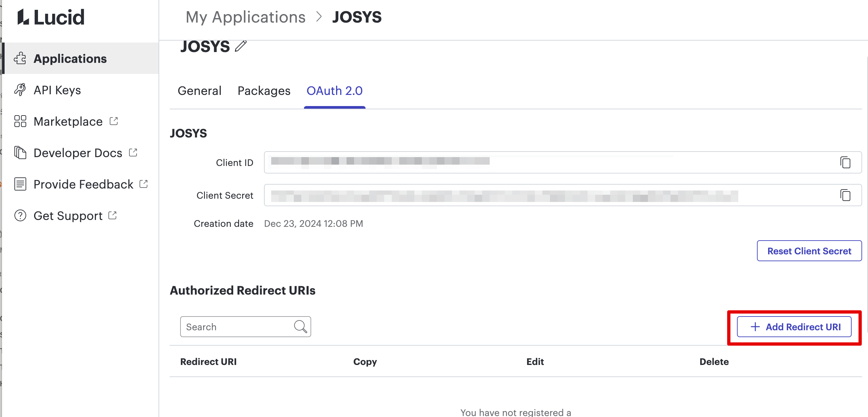
Task: Switch to the Packages tab
Action: click(264, 91)
